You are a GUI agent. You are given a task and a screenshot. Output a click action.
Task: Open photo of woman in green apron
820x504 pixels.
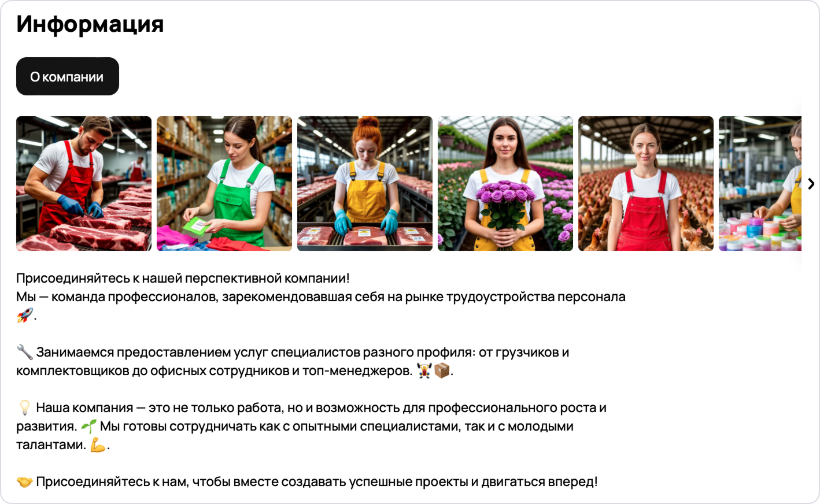pos(224,183)
